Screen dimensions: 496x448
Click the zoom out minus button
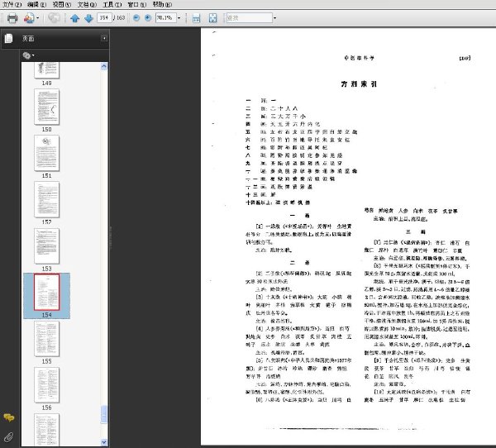138,17
